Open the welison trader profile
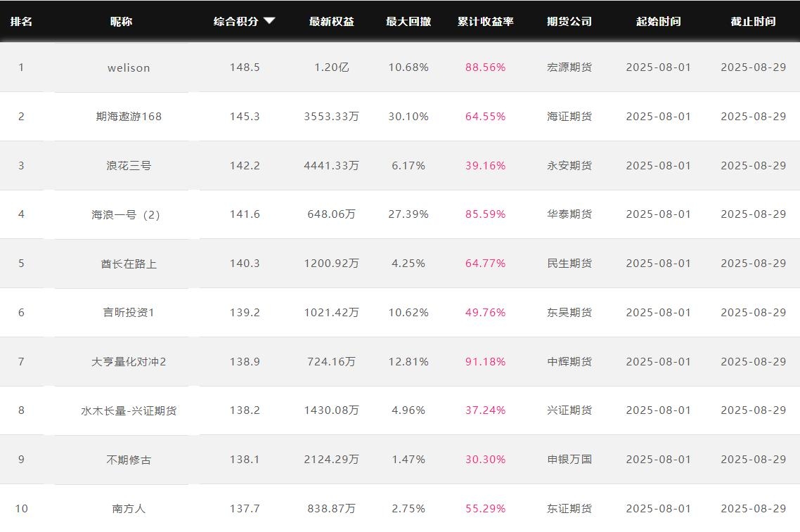This screenshot has height=532, width=800. (129, 67)
